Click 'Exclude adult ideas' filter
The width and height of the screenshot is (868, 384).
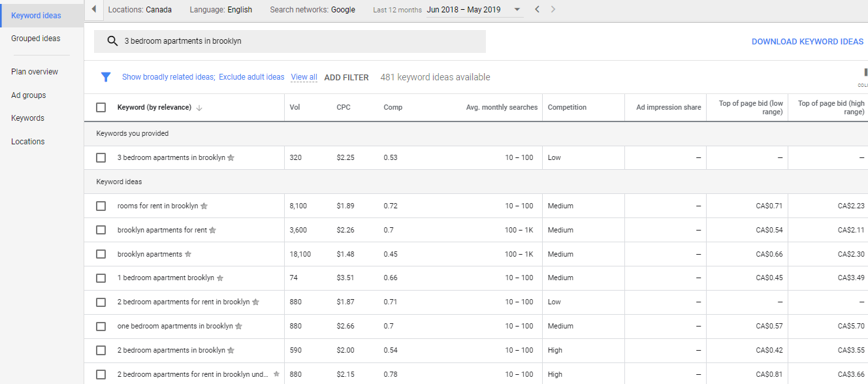point(251,77)
